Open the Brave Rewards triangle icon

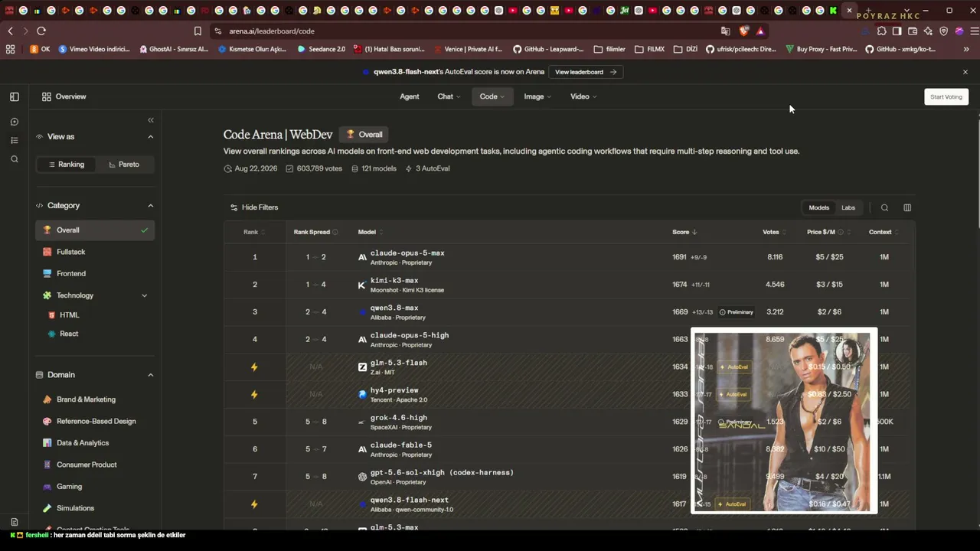coord(760,31)
